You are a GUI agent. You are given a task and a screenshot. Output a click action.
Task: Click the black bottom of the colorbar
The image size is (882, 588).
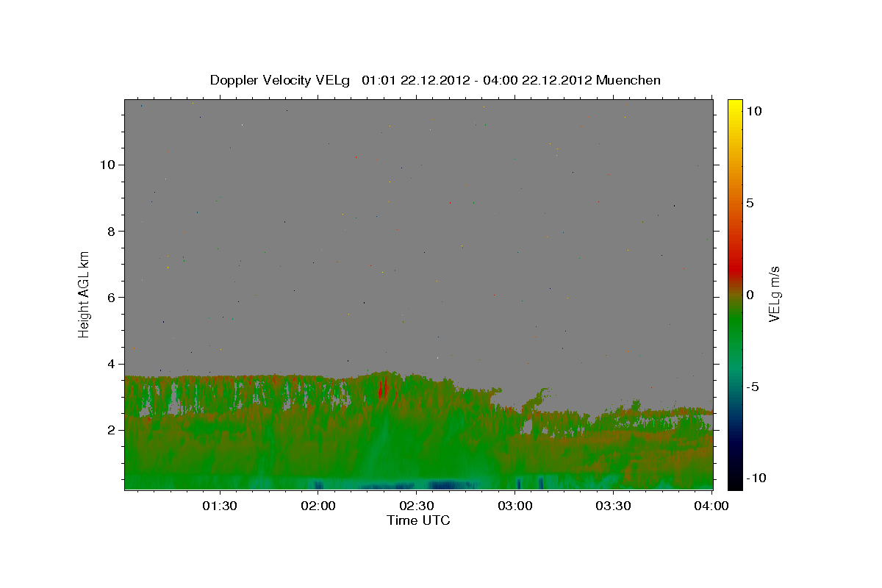735,481
